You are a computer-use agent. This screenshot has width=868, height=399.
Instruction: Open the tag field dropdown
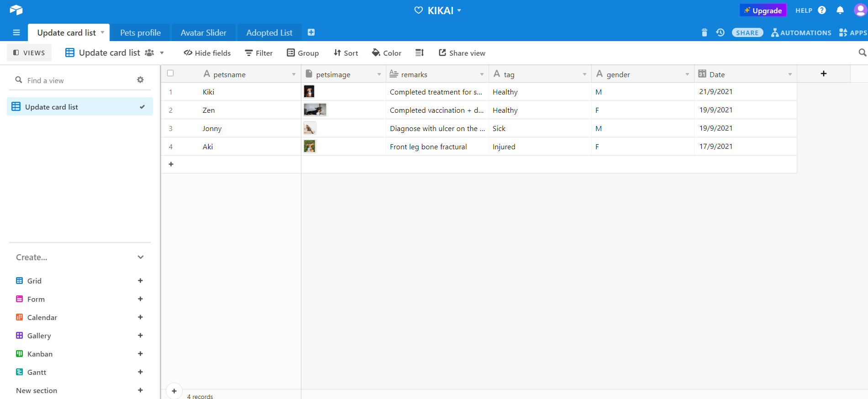(584, 74)
